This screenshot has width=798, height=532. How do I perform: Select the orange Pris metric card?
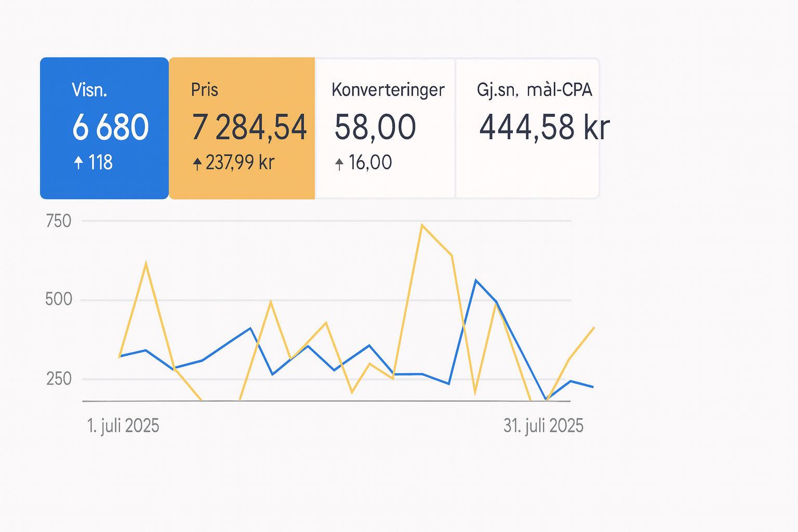[242, 127]
